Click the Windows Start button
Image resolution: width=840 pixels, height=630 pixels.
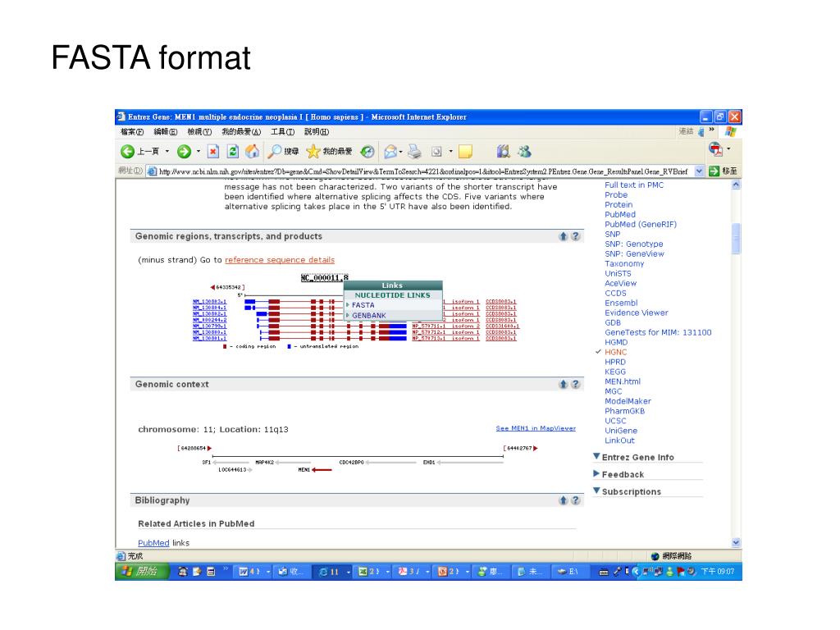click(142, 572)
